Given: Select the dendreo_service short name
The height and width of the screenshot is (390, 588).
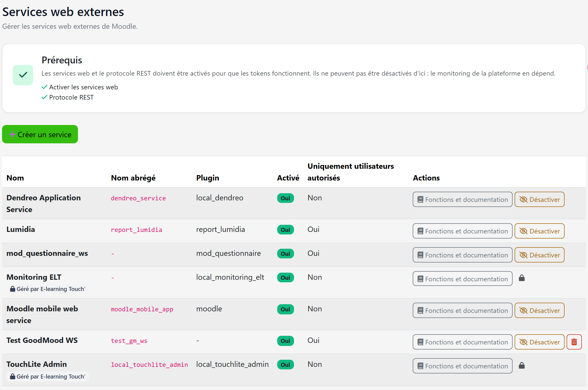Looking at the screenshot, I should tap(138, 198).
